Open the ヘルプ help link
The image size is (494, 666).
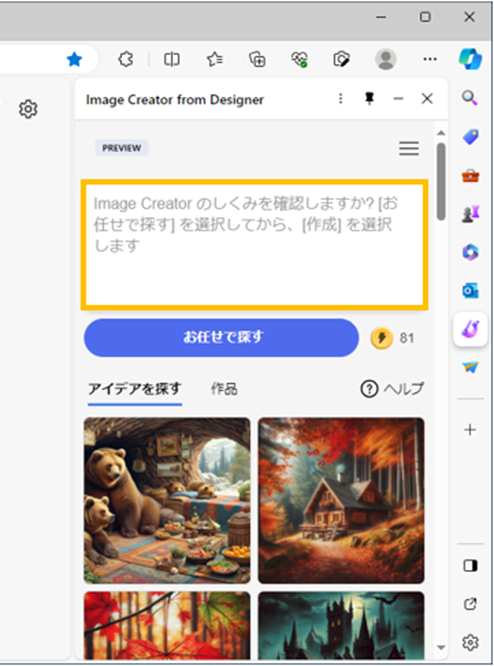[x=392, y=388]
